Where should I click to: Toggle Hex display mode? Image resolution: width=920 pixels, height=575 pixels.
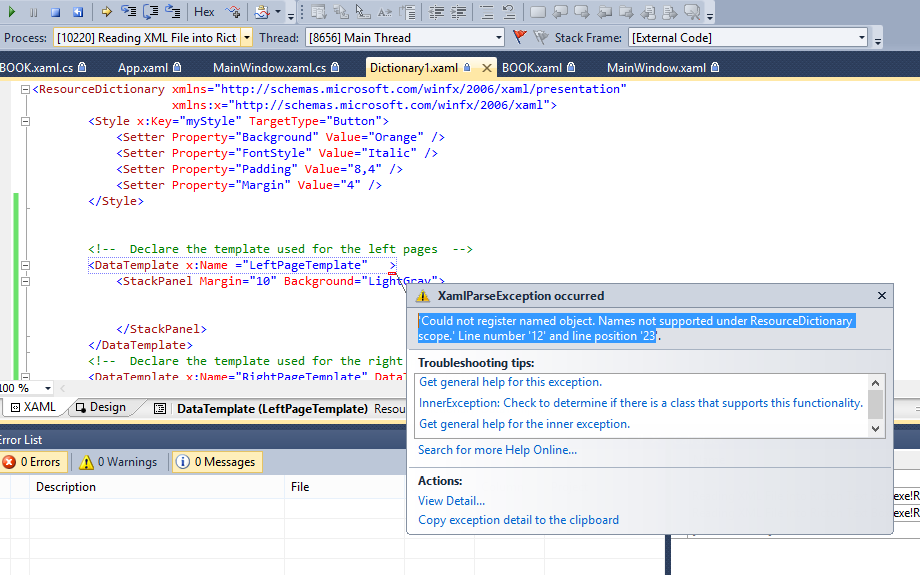204,12
